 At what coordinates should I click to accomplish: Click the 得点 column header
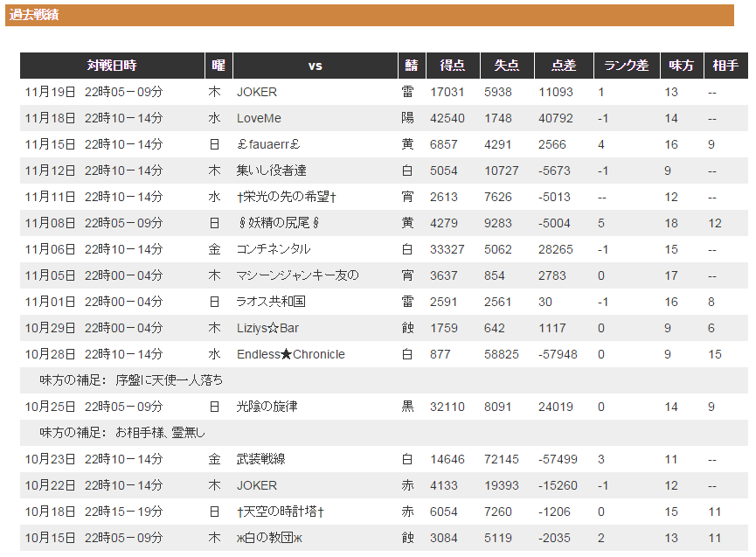pyautogui.click(x=453, y=66)
